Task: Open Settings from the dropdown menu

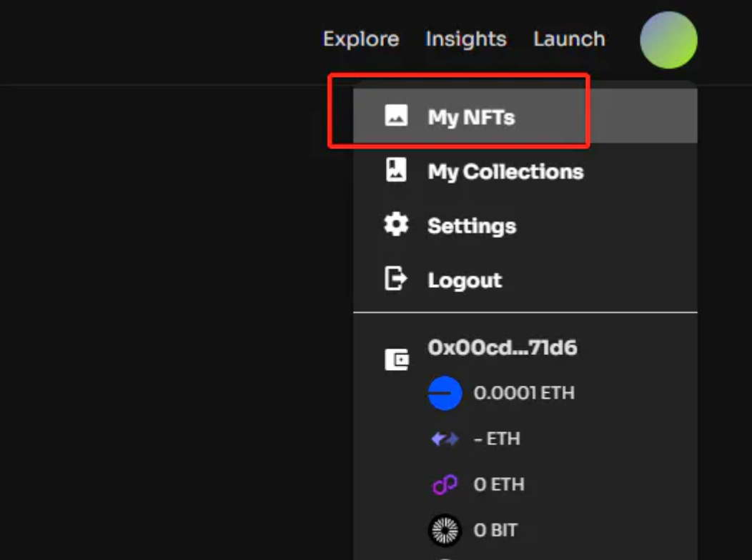Action: coord(525,226)
